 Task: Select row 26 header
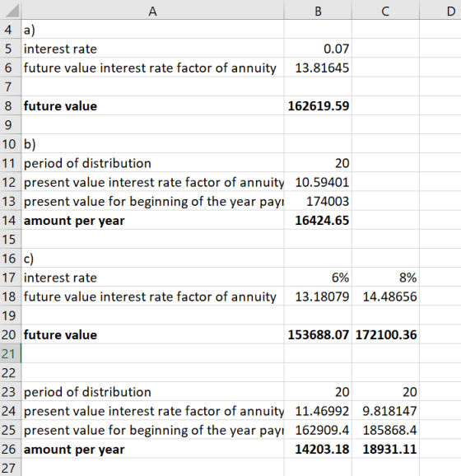point(11,449)
